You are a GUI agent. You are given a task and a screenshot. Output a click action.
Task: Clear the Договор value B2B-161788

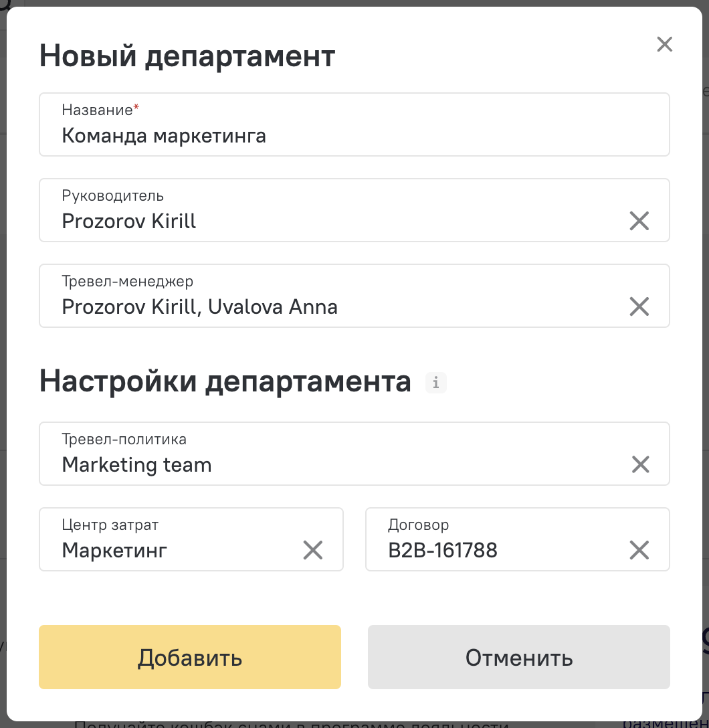click(639, 550)
